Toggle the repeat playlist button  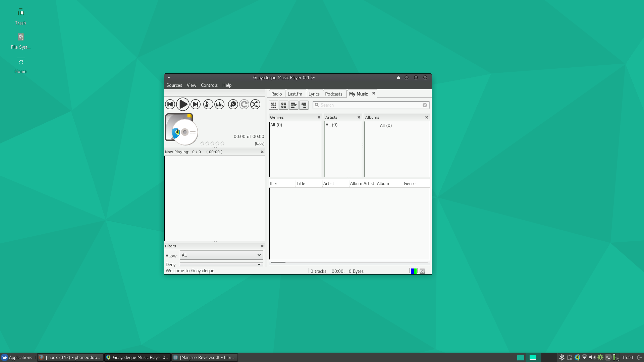click(244, 104)
